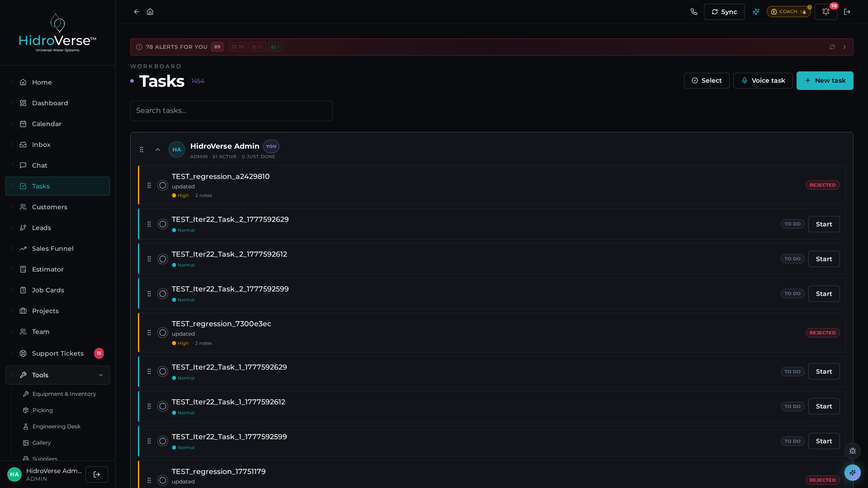868x488 pixels.
Task: Refresh the alerts banner
Action: (x=832, y=47)
